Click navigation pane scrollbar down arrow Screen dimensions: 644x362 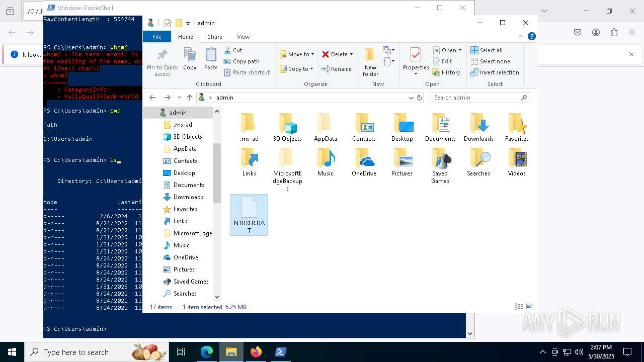coord(217,297)
